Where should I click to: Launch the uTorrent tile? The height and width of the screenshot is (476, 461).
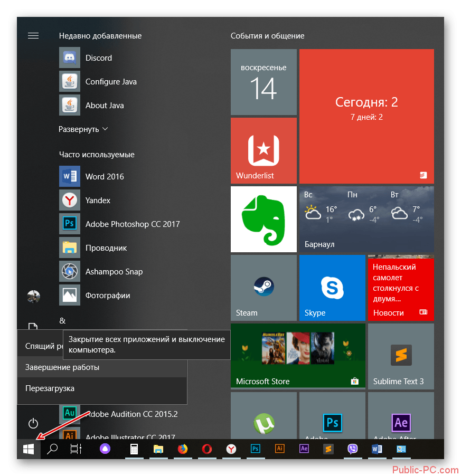point(264,422)
